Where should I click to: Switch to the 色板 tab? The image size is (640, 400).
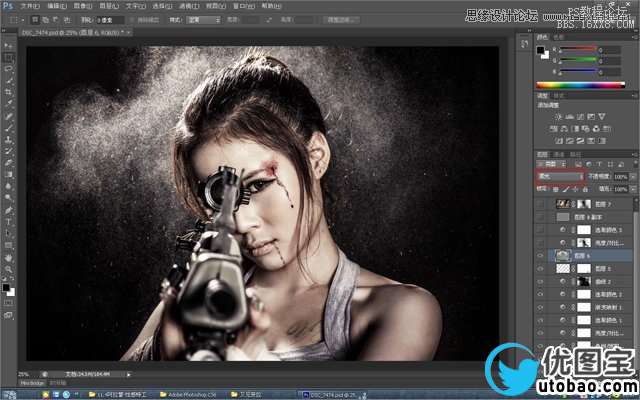point(558,37)
